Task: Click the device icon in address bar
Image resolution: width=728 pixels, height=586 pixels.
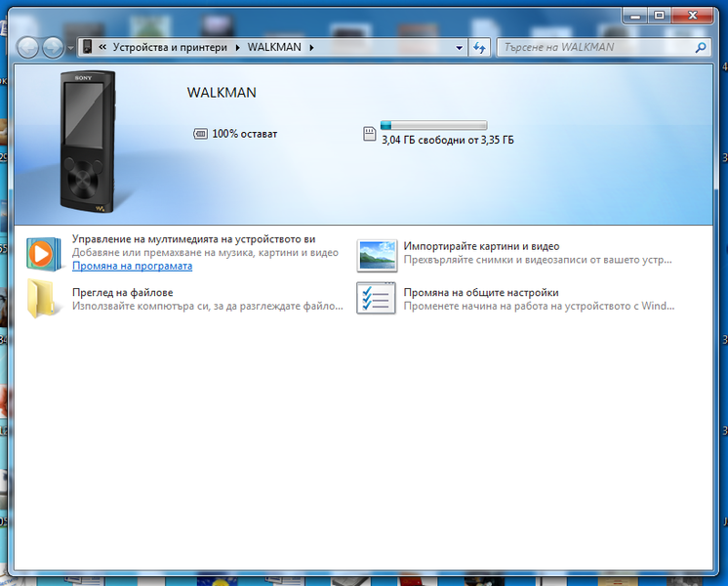Action: click(x=87, y=47)
